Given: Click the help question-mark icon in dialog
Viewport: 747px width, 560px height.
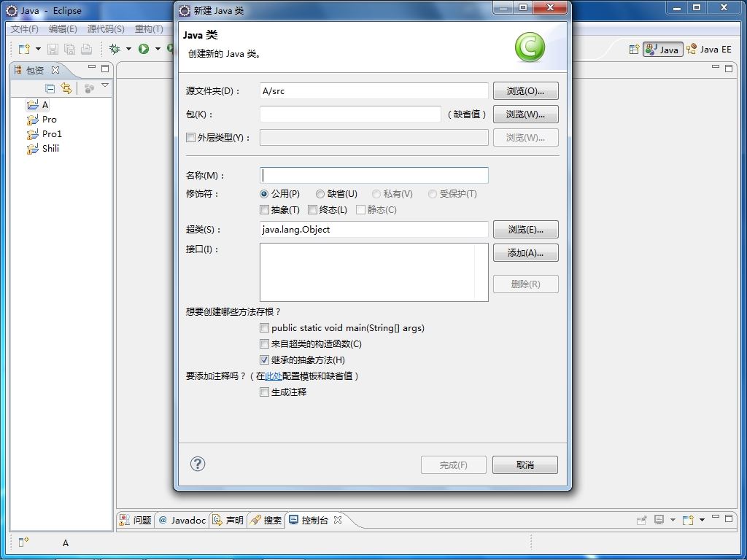Looking at the screenshot, I should 197,464.
